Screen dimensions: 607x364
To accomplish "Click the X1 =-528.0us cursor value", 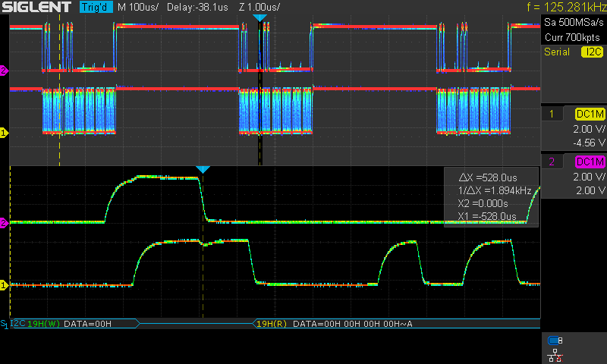I will coord(487,216).
